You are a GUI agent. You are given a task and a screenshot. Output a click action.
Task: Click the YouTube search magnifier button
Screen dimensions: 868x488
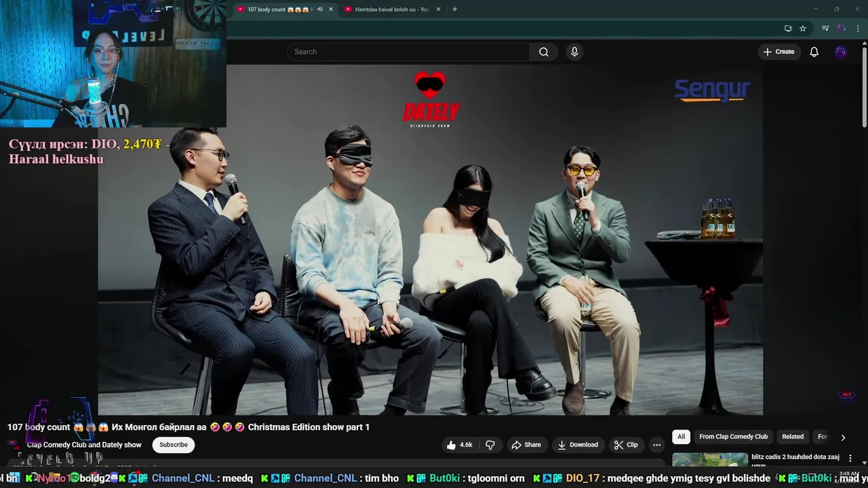pos(543,52)
